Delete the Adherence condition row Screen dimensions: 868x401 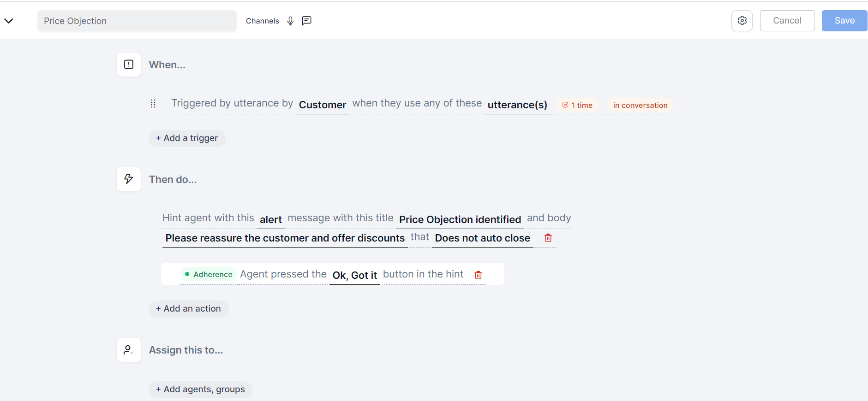click(x=478, y=275)
